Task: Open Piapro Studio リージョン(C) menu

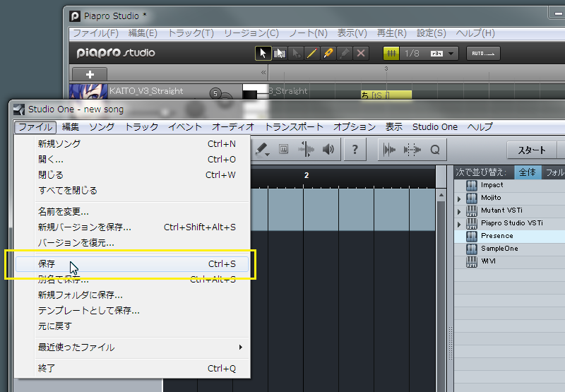Action: point(251,33)
